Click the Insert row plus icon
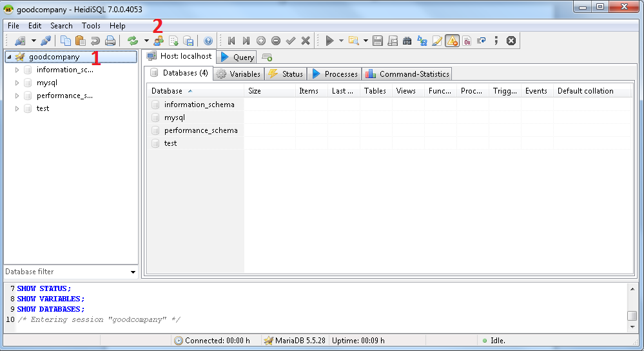644x351 pixels. (261, 41)
